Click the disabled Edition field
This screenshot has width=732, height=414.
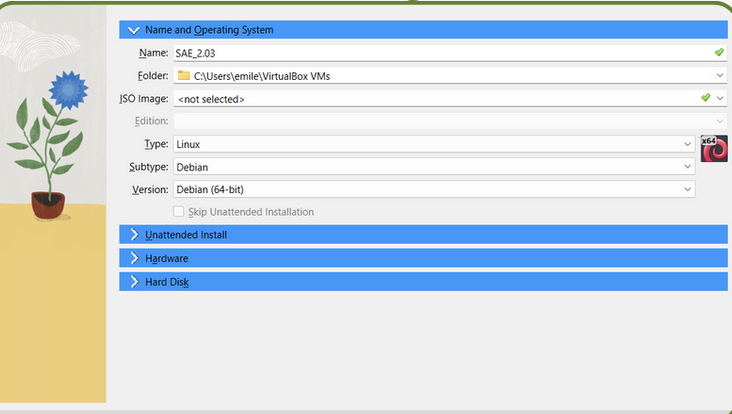(440, 121)
